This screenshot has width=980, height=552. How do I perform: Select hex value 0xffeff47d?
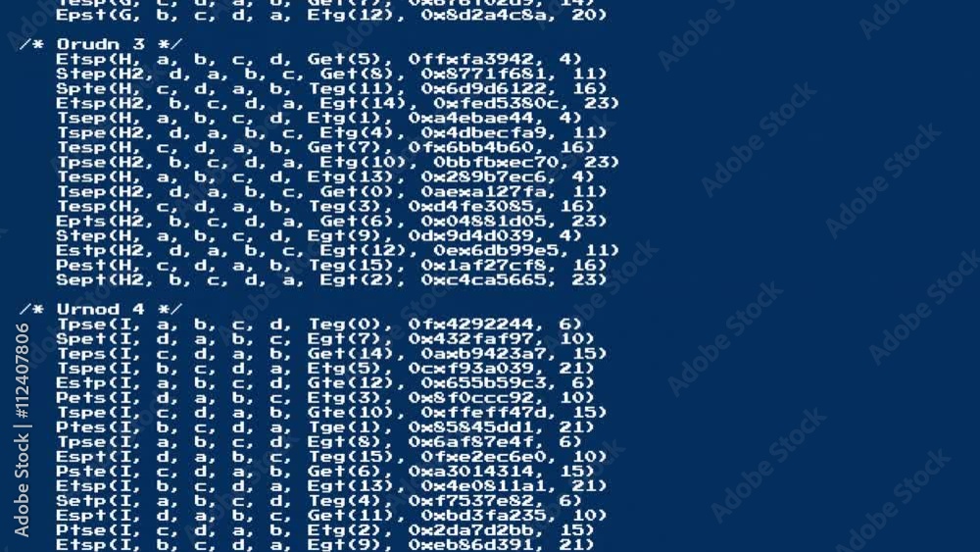tap(487, 413)
